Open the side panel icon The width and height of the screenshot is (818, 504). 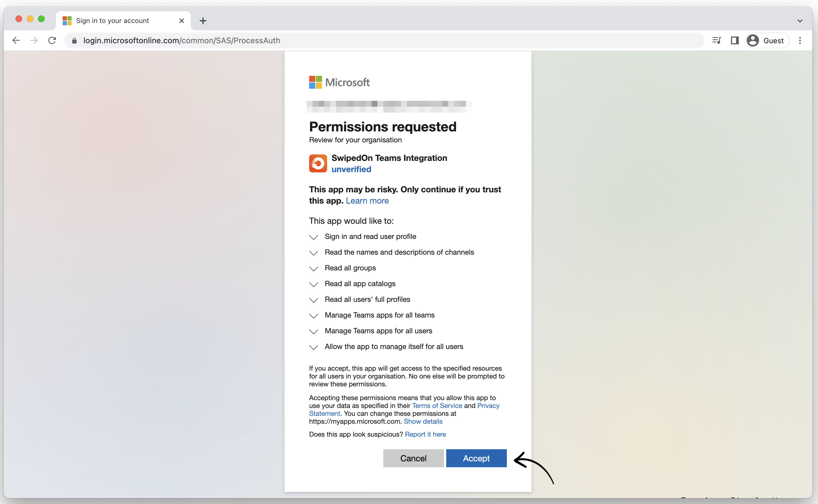point(735,40)
